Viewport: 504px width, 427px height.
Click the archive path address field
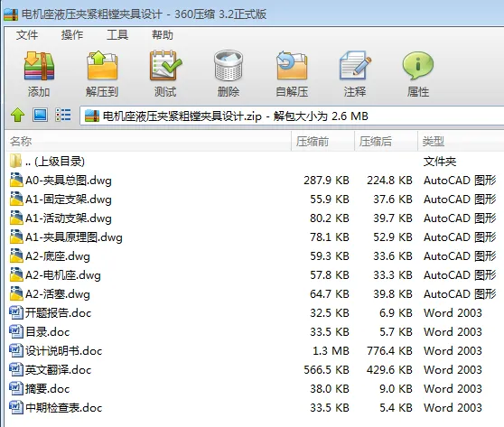point(292,116)
